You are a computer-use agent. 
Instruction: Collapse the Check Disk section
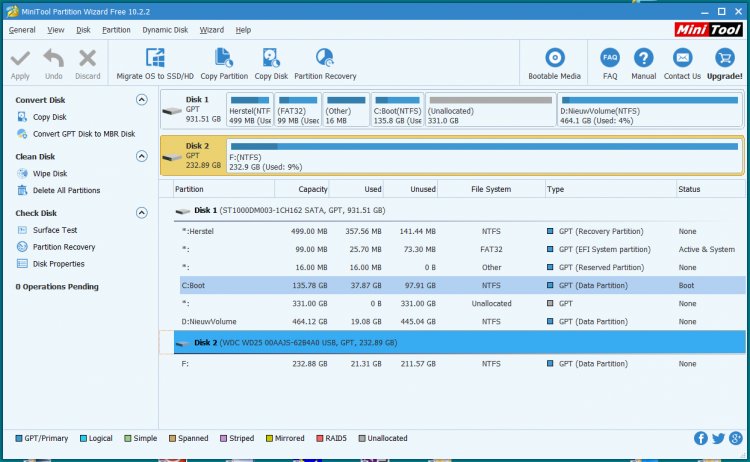click(142, 213)
